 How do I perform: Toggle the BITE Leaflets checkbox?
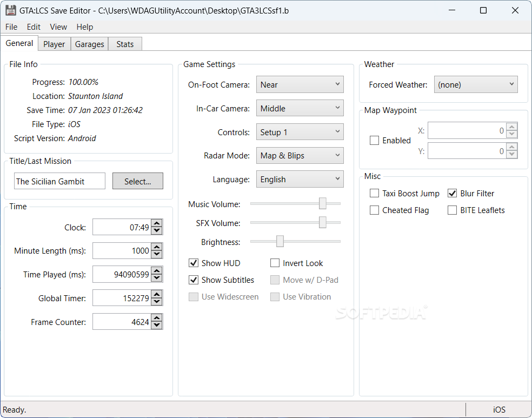coord(453,210)
